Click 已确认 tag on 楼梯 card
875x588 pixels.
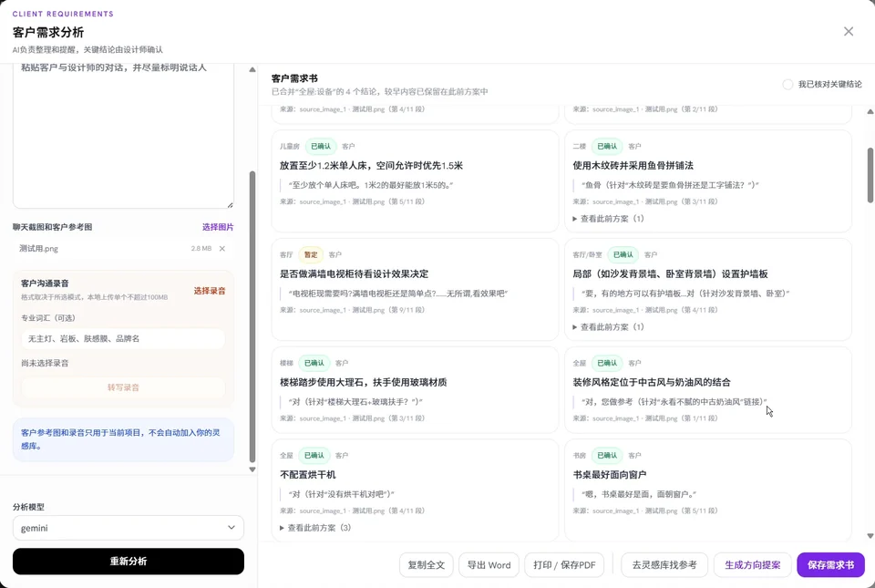pos(314,363)
